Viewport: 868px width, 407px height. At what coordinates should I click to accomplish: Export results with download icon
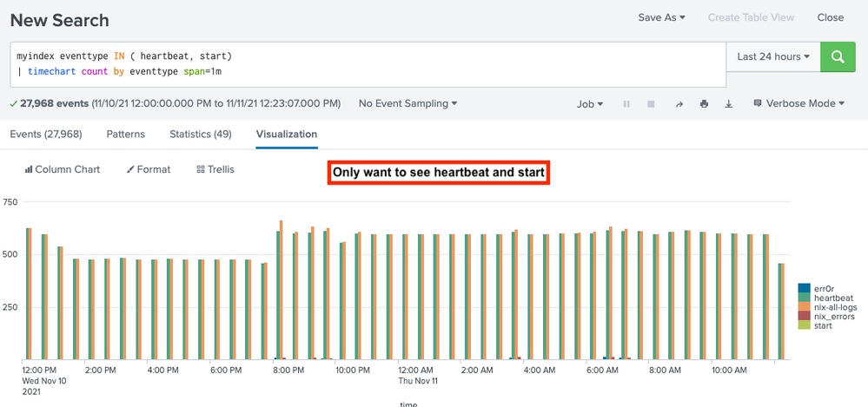(x=729, y=103)
